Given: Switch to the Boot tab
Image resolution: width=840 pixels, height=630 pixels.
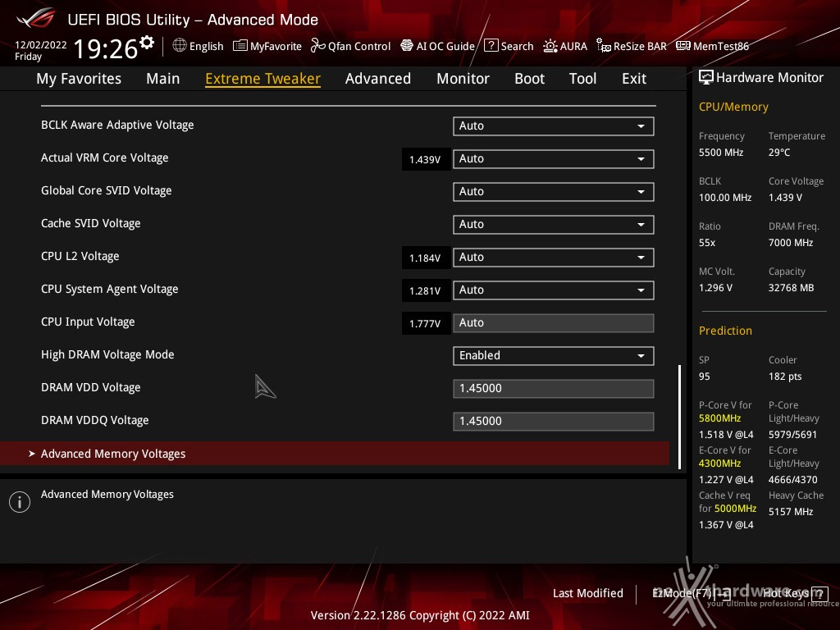Looking at the screenshot, I should [x=529, y=79].
